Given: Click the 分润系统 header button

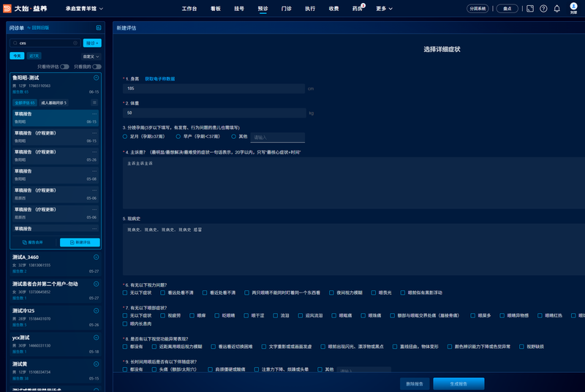Looking at the screenshot, I should coord(478,9).
